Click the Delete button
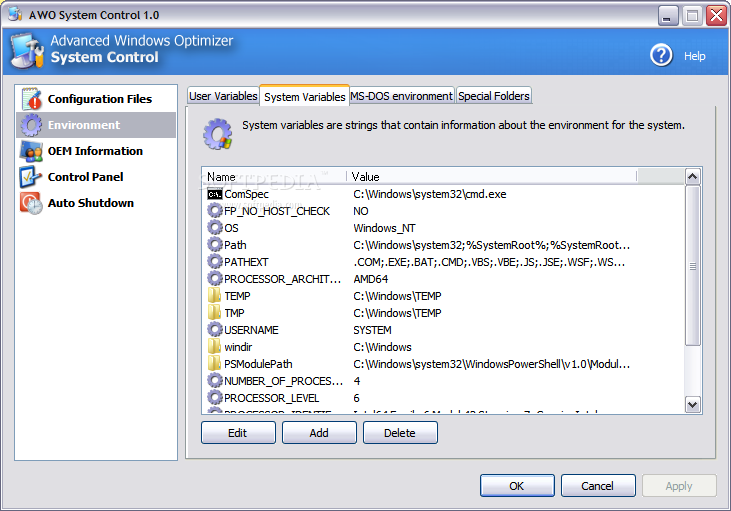The image size is (731, 511). tap(400, 433)
